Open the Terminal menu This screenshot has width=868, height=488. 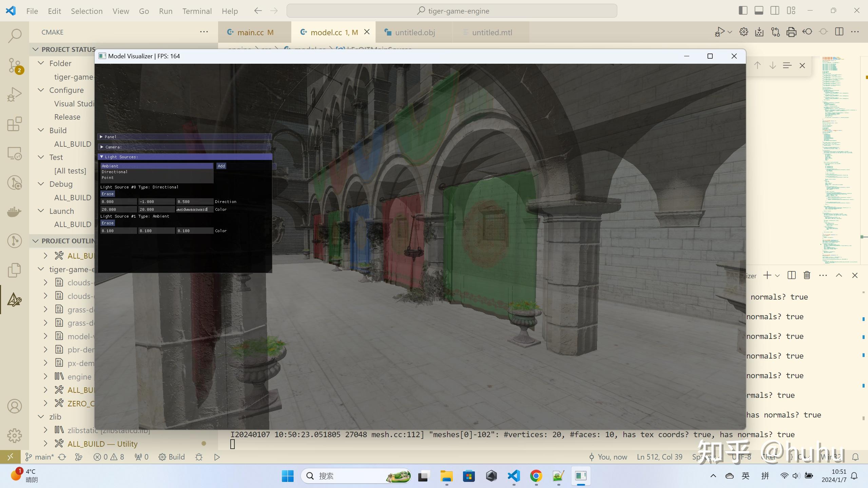point(197,11)
